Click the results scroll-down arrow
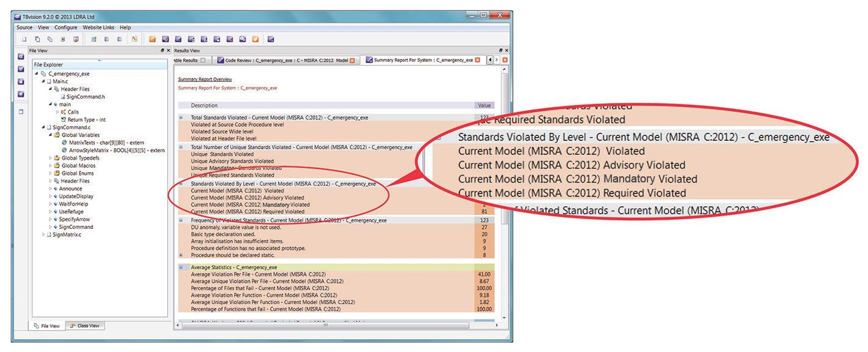This screenshot has height=352, width=868. point(505,318)
